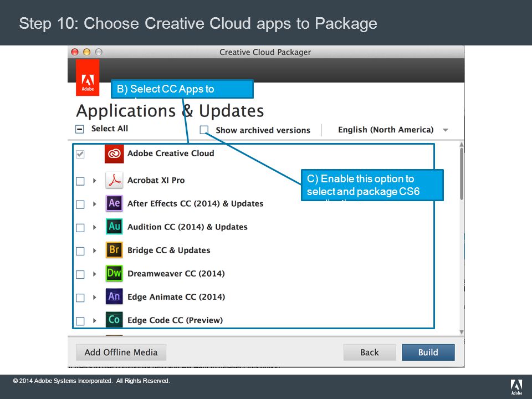Viewport: 532px width, 399px height.
Task: Click the blue Build button
Action: (428, 352)
